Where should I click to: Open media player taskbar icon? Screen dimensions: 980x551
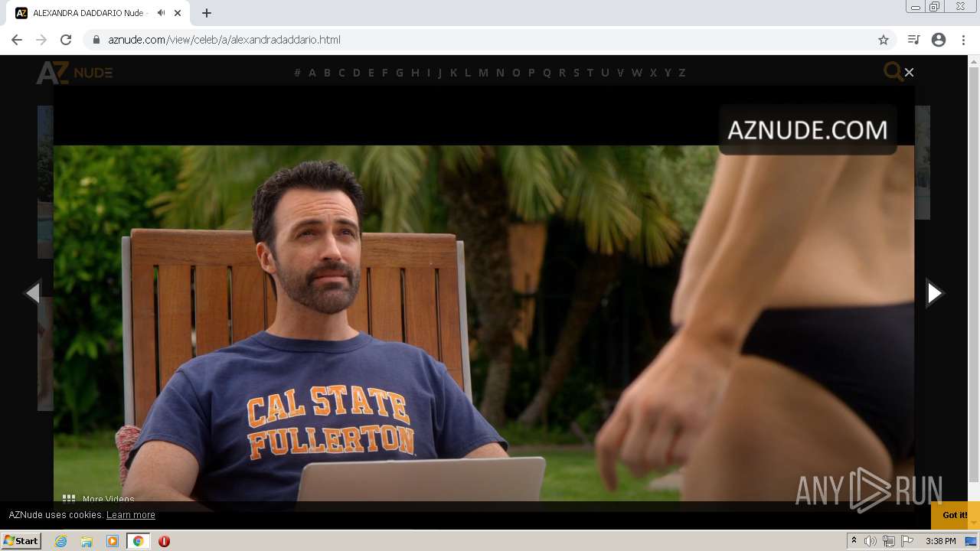(113, 541)
